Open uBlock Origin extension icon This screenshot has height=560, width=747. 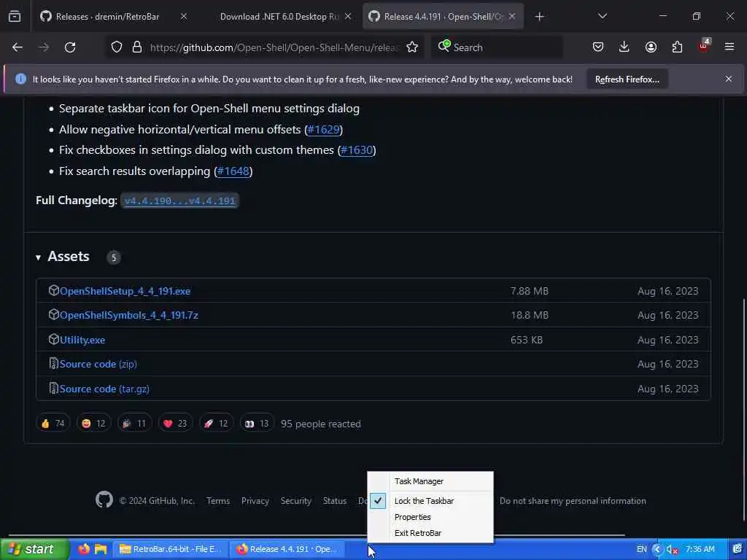(704, 46)
